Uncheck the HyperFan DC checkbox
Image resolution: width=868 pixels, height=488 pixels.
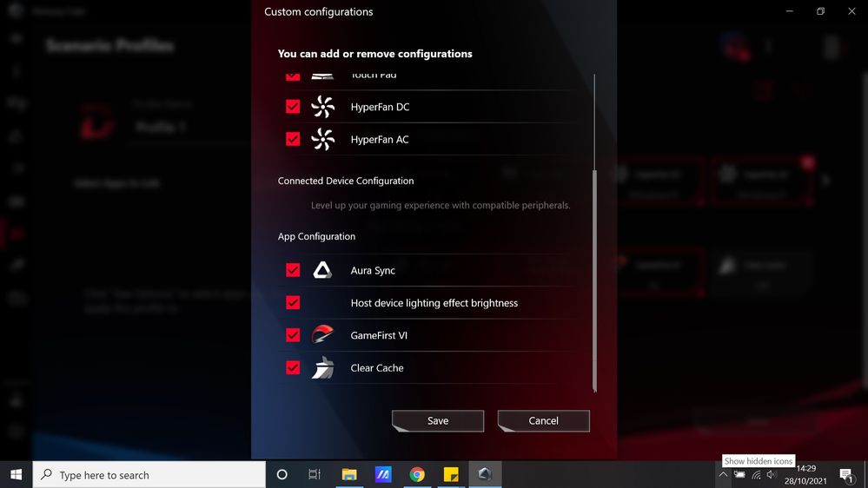pyautogui.click(x=293, y=106)
